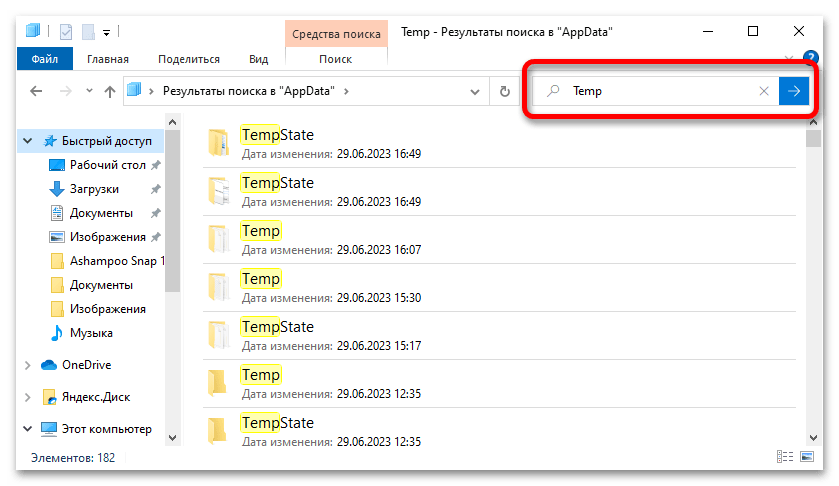Click the OneDrive cloud icon
This screenshot has height=486, width=839.
(49, 365)
